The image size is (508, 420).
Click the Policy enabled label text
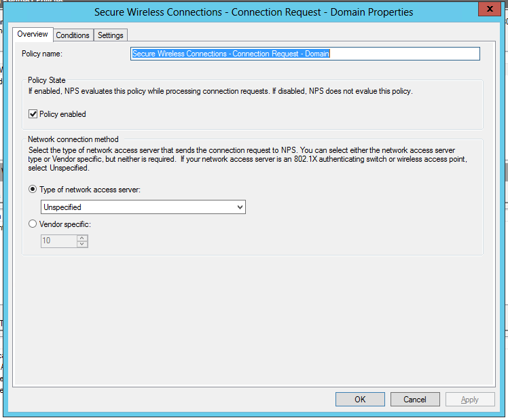[62, 114]
